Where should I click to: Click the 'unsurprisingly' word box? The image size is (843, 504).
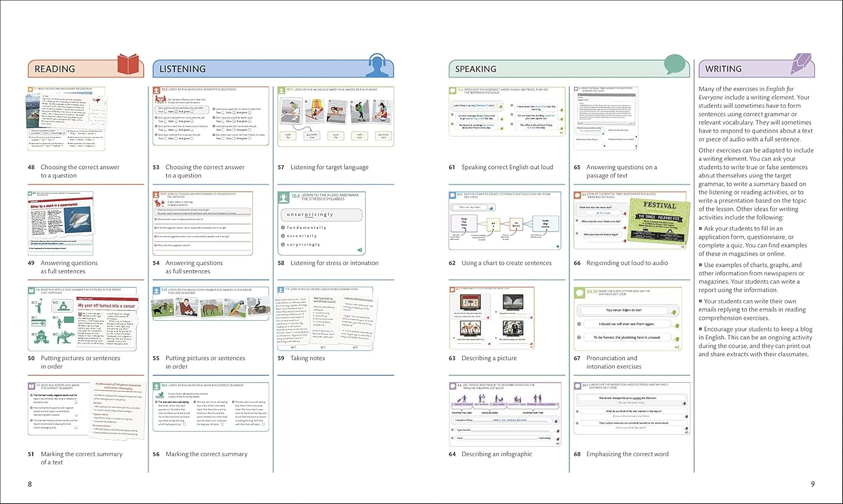(x=321, y=215)
